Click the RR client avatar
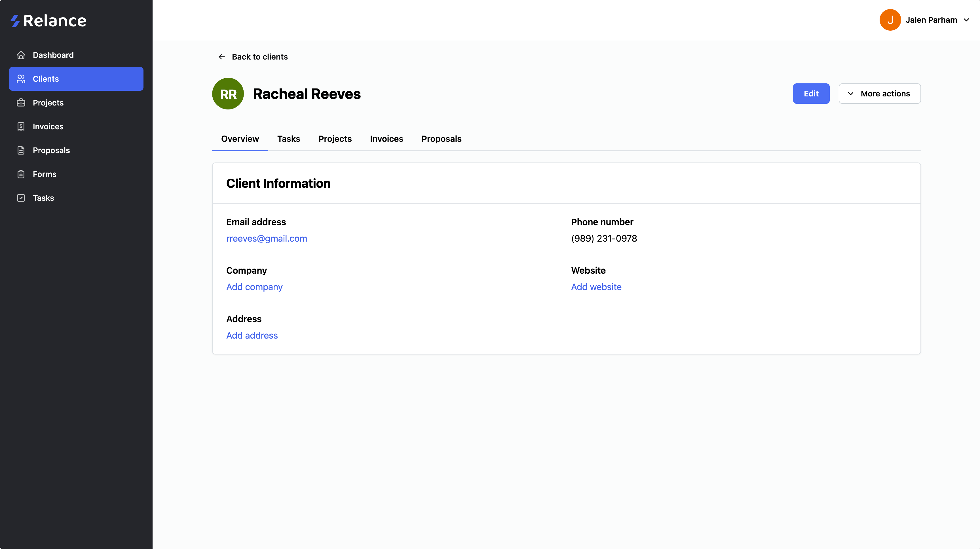This screenshot has height=549, width=980. [228, 94]
